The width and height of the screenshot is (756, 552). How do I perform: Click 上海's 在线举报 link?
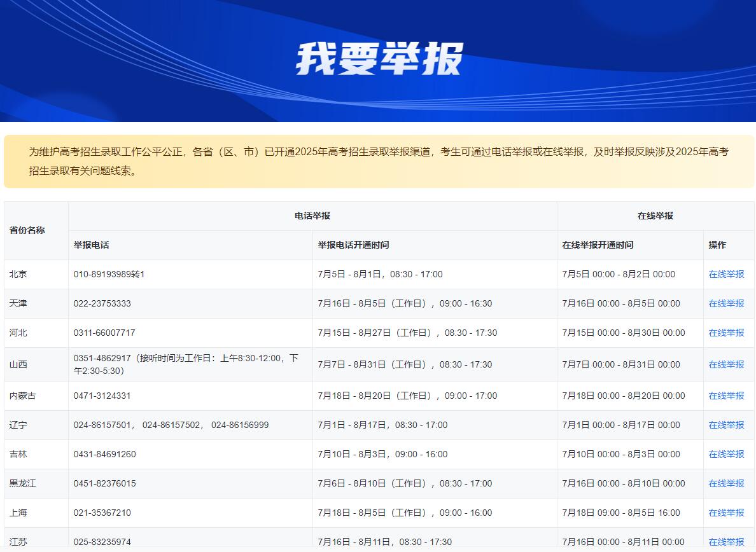(726, 513)
